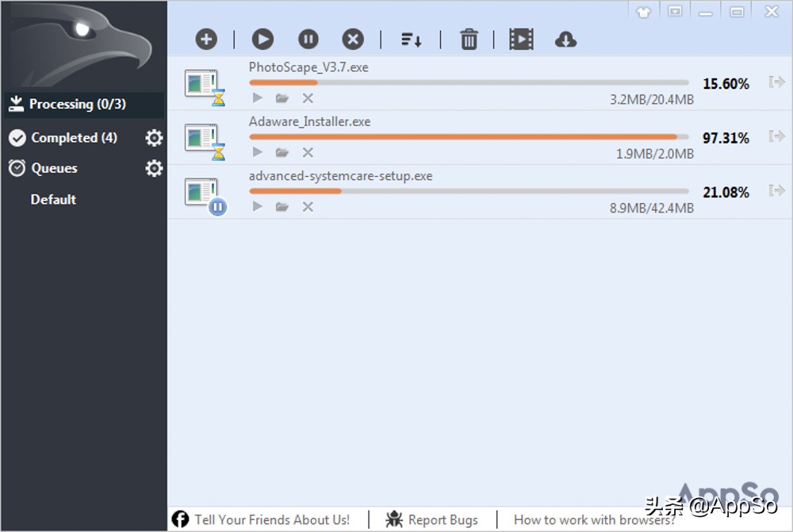Click PhotoScape_V3.7.exe file thumbnail icon
Viewport: 793px width, 532px height.
click(205, 87)
